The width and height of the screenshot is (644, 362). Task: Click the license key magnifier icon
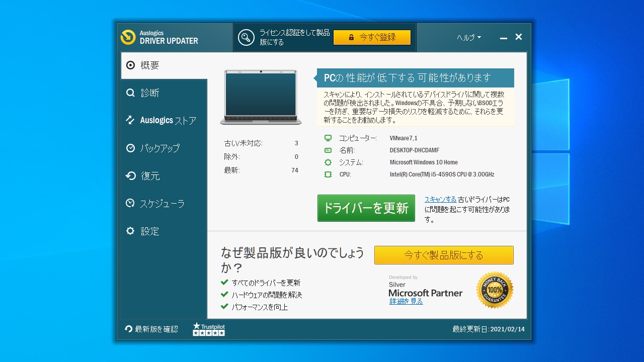pyautogui.click(x=246, y=37)
